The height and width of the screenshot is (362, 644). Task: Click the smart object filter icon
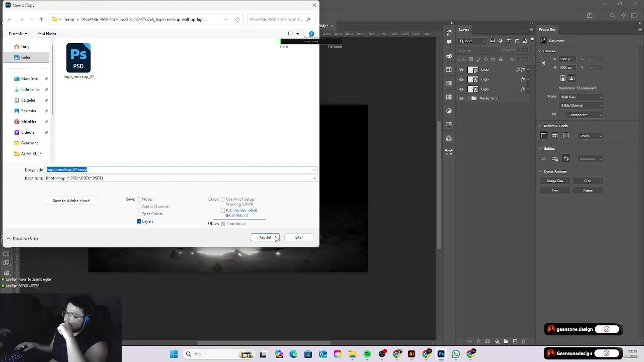[x=525, y=41]
